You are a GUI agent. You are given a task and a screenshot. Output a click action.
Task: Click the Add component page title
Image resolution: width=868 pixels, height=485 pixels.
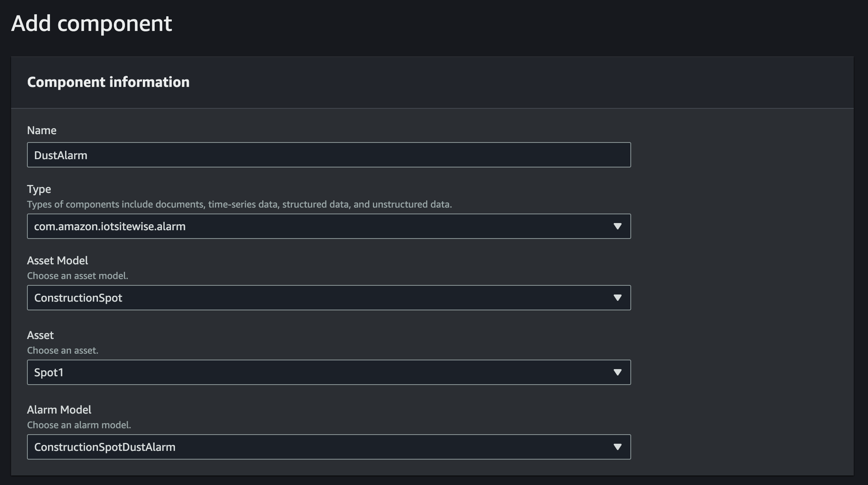pyautogui.click(x=92, y=23)
